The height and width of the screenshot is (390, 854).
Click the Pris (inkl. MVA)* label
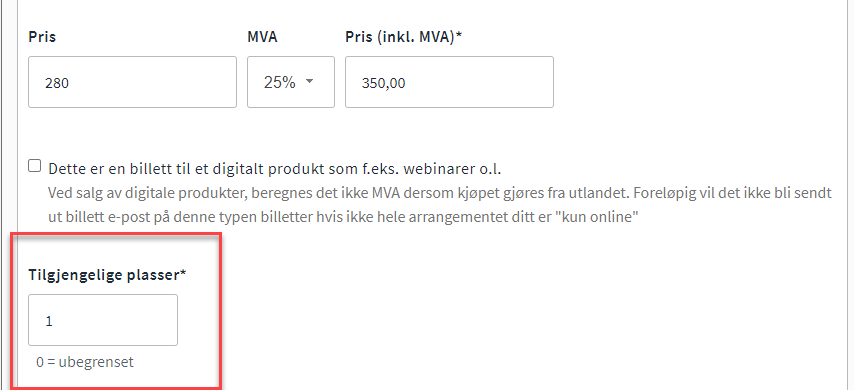pos(404,37)
